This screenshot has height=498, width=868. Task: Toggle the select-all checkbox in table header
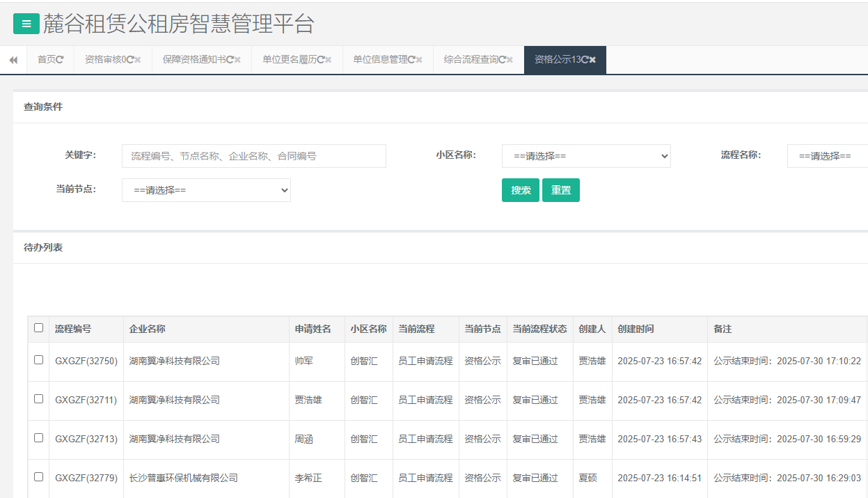click(38, 328)
